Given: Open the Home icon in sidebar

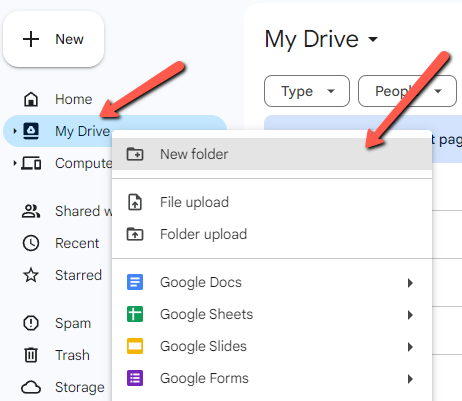Looking at the screenshot, I should (x=31, y=99).
